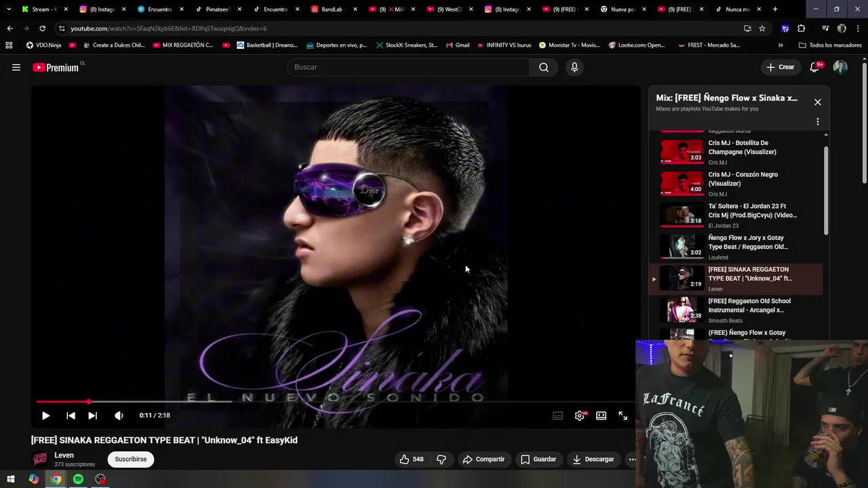Switch to the BandLab tab

pyautogui.click(x=332, y=9)
